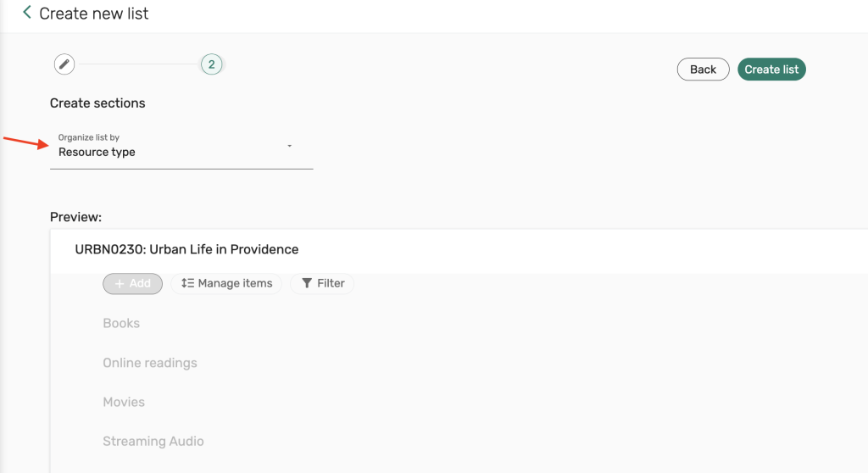Click the Organize list by field label

point(88,137)
